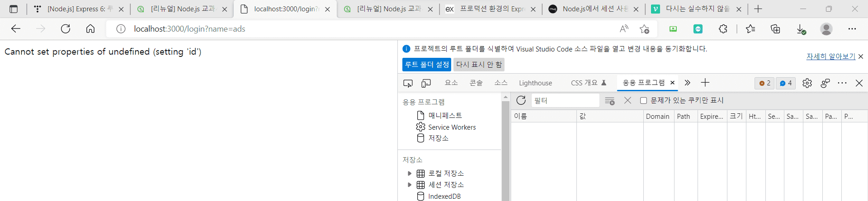Screen dimensions: 868x201
Task: Open the collections panel
Action: [775, 29]
